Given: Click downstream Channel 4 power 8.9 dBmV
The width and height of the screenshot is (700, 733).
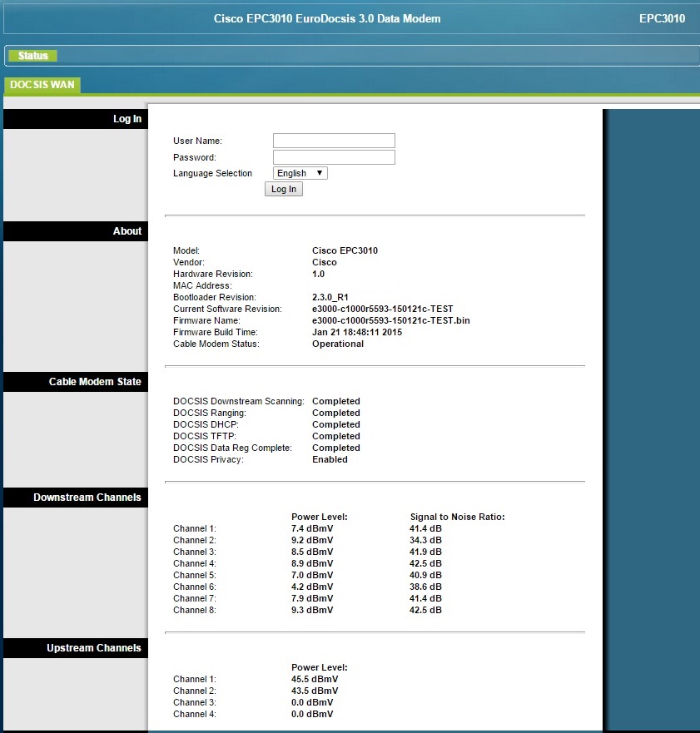Looking at the screenshot, I should click(x=312, y=564).
